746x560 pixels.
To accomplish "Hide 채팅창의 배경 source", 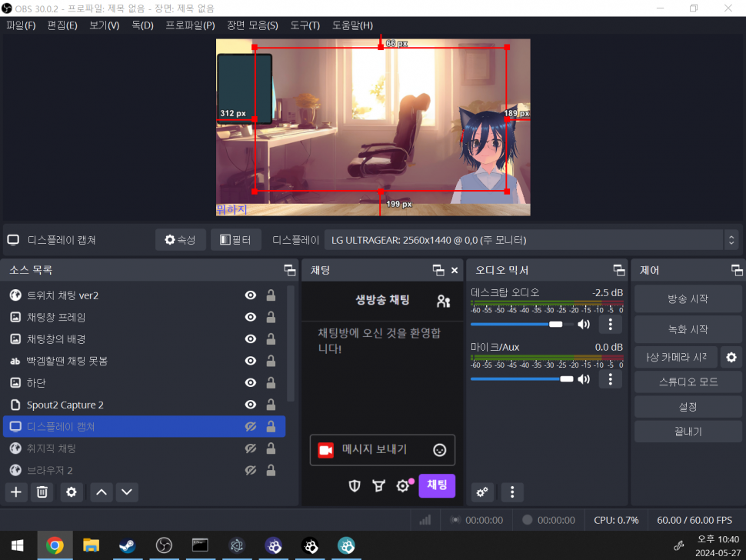I will [250, 339].
